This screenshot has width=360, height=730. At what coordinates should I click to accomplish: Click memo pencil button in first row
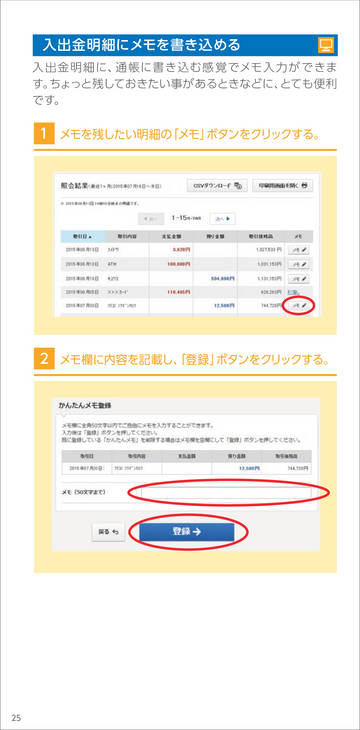tap(299, 250)
